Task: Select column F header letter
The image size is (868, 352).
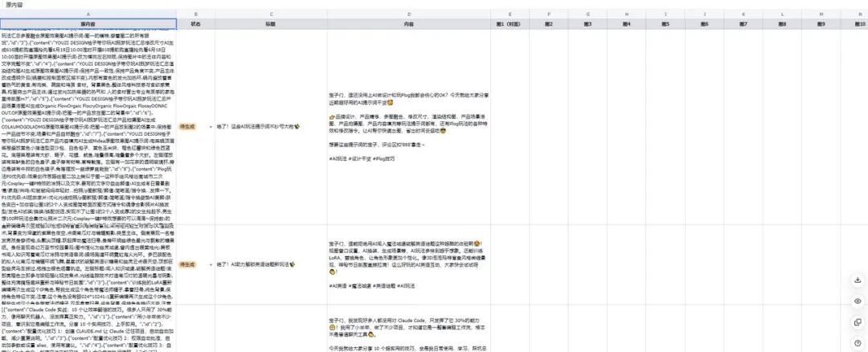Action: [x=549, y=14]
